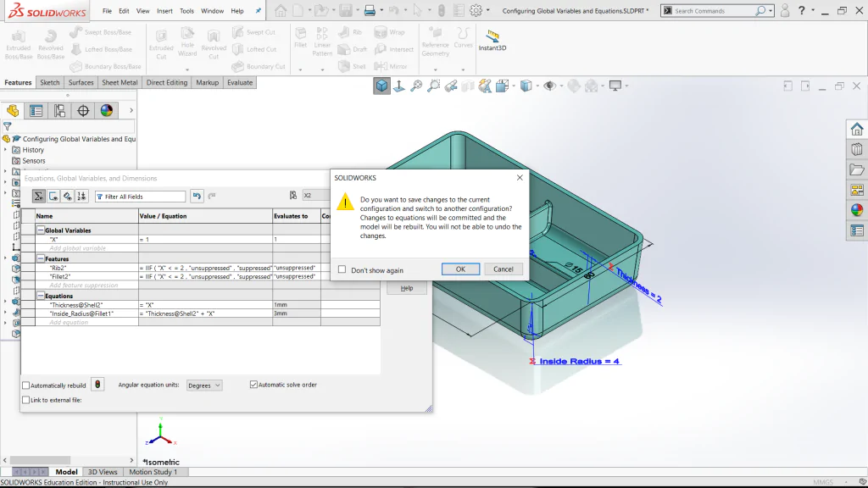Select the Sensors tree item
868x488 pixels.
point(34,161)
